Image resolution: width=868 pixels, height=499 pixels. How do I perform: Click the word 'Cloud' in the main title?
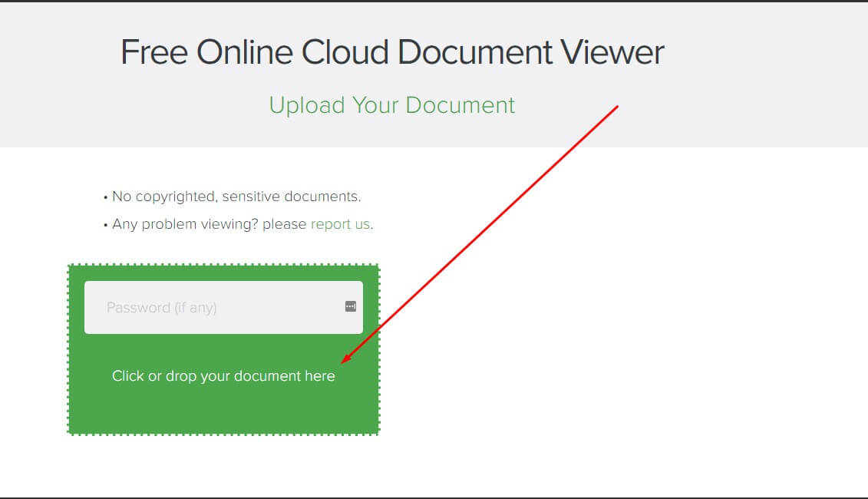pos(345,52)
